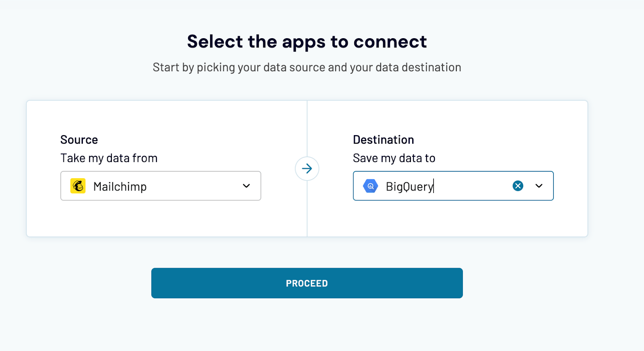Screen dimensions: 644x351
Task: Click the "Take my data from" label
Action: click(x=109, y=158)
